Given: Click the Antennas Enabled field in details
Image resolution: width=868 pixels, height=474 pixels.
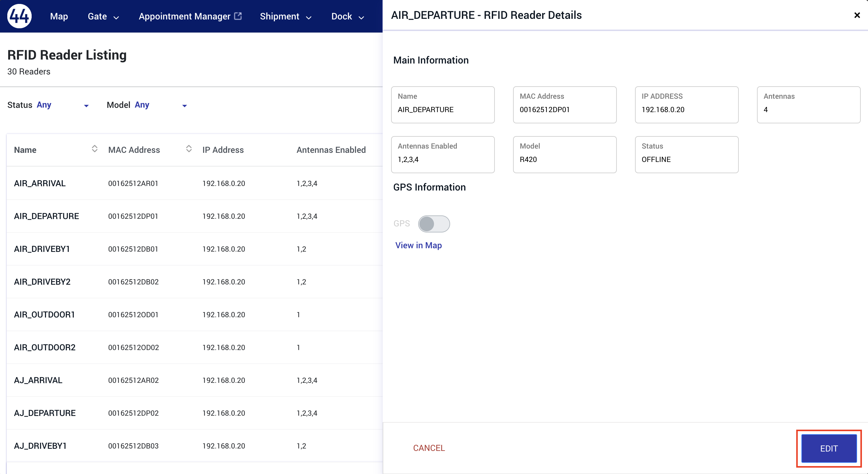Looking at the screenshot, I should [x=443, y=155].
